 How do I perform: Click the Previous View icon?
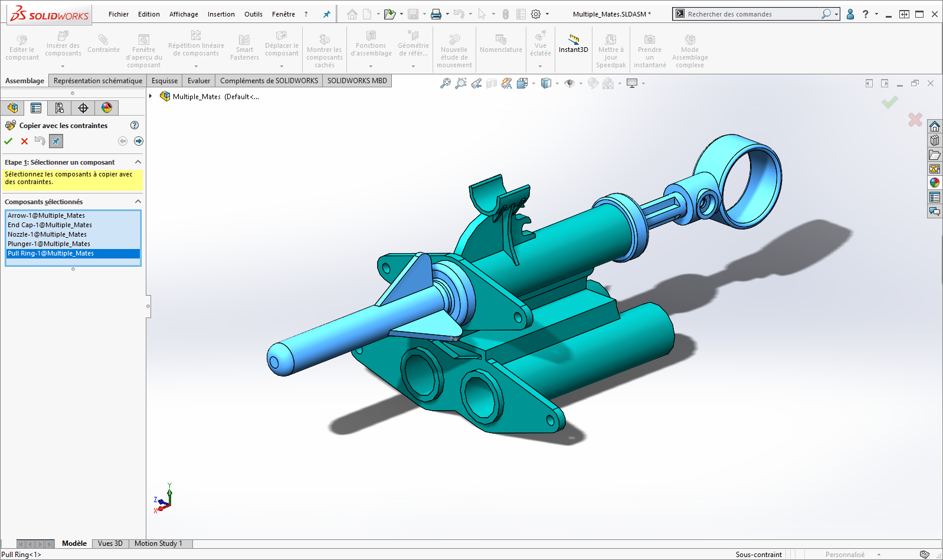click(x=476, y=84)
